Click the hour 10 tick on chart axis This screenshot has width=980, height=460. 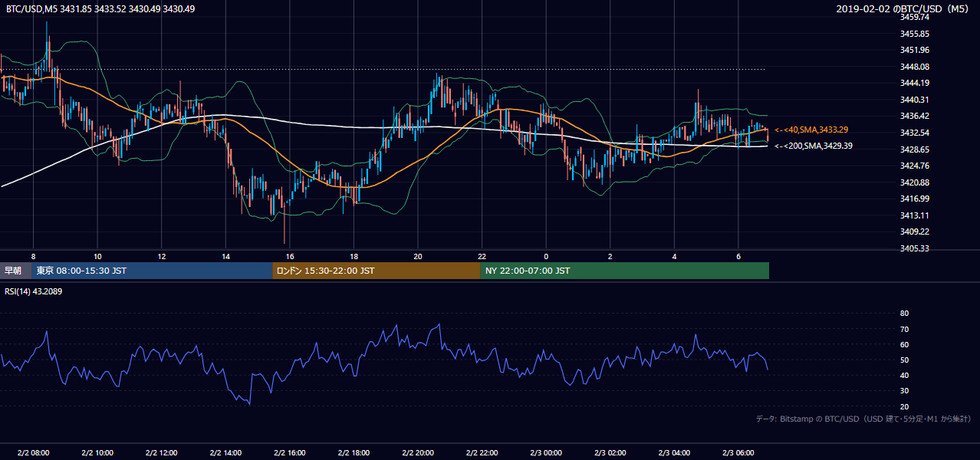click(x=97, y=255)
